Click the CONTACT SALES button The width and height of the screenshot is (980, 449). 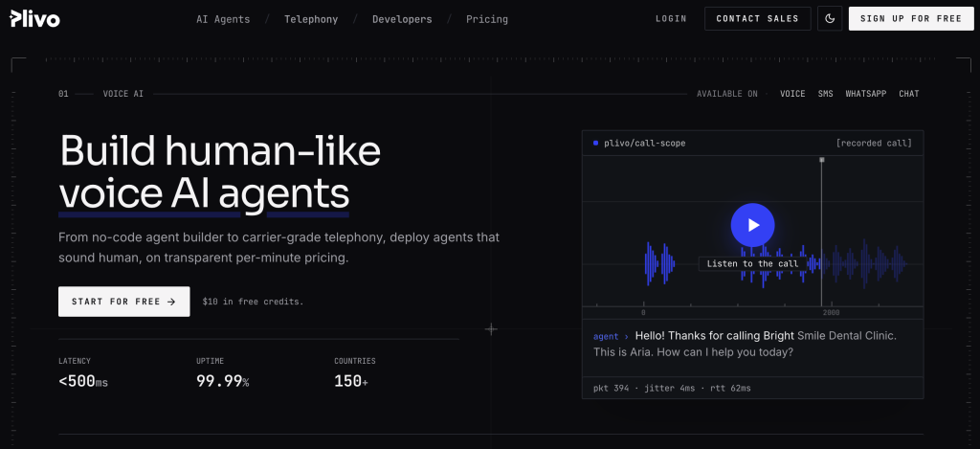758,19
